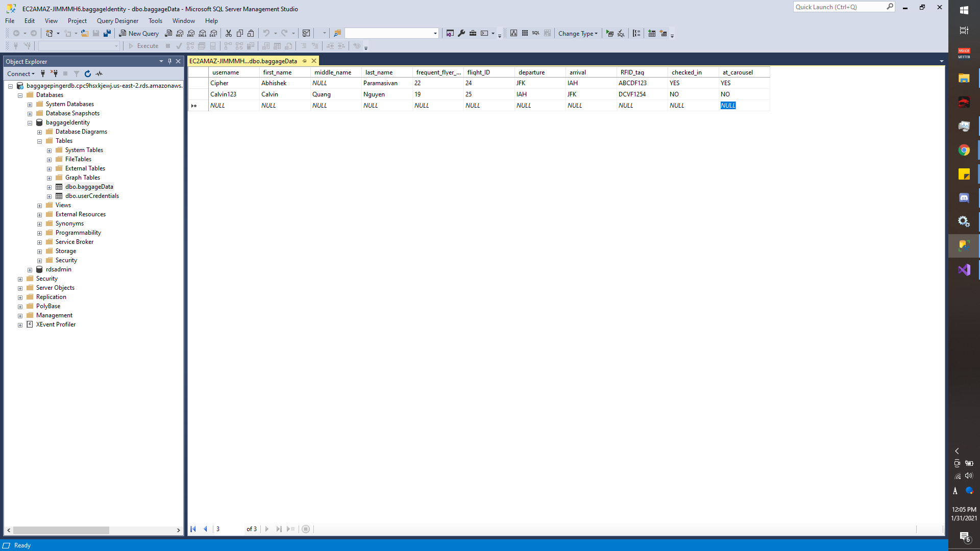Click the MDX query icon
The image size is (980, 551).
point(180,33)
